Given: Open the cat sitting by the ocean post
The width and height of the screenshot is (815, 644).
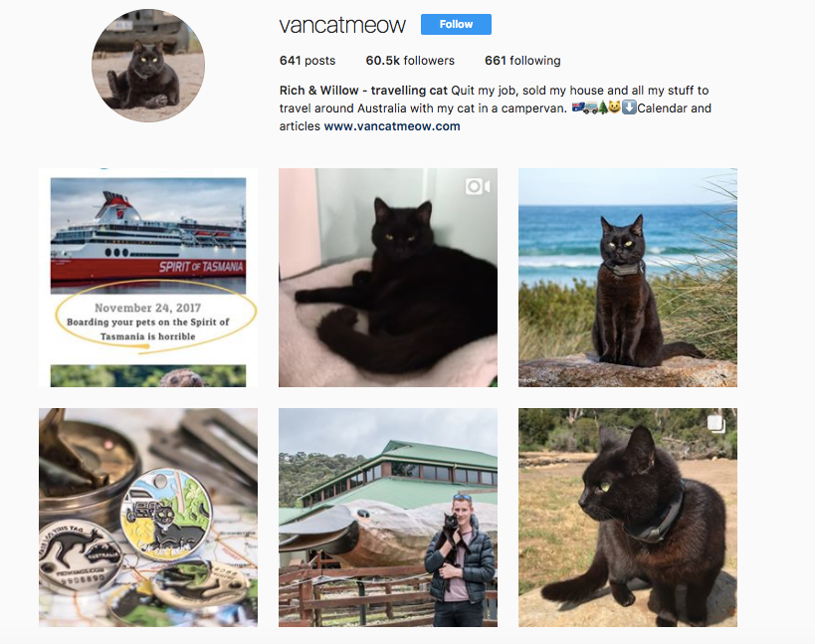Looking at the screenshot, I should pos(627,278).
